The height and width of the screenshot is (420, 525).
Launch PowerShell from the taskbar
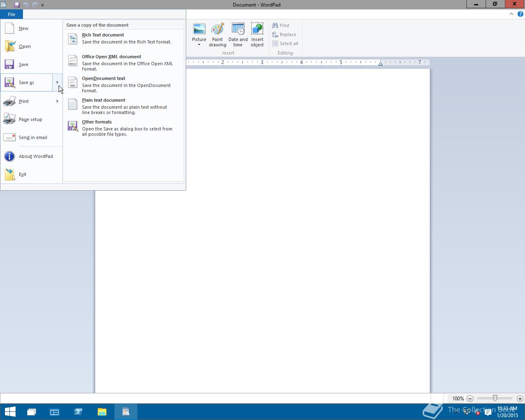pos(78,412)
